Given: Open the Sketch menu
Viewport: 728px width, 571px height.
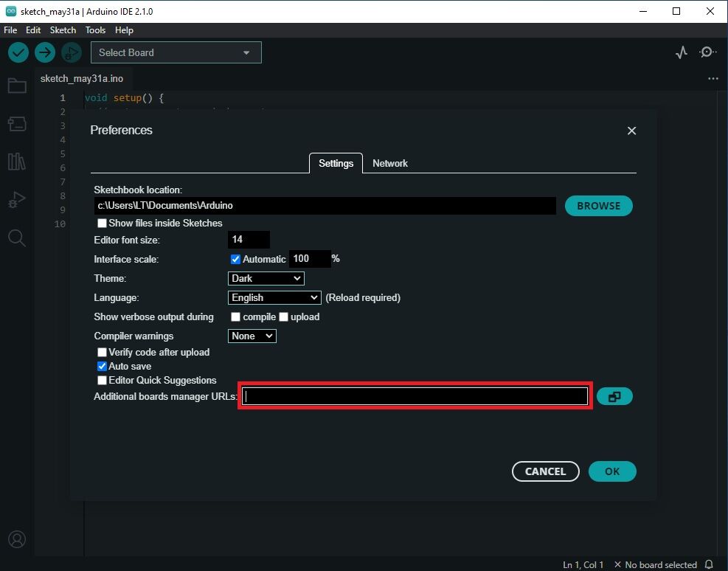Looking at the screenshot, I should click(63, 30).
